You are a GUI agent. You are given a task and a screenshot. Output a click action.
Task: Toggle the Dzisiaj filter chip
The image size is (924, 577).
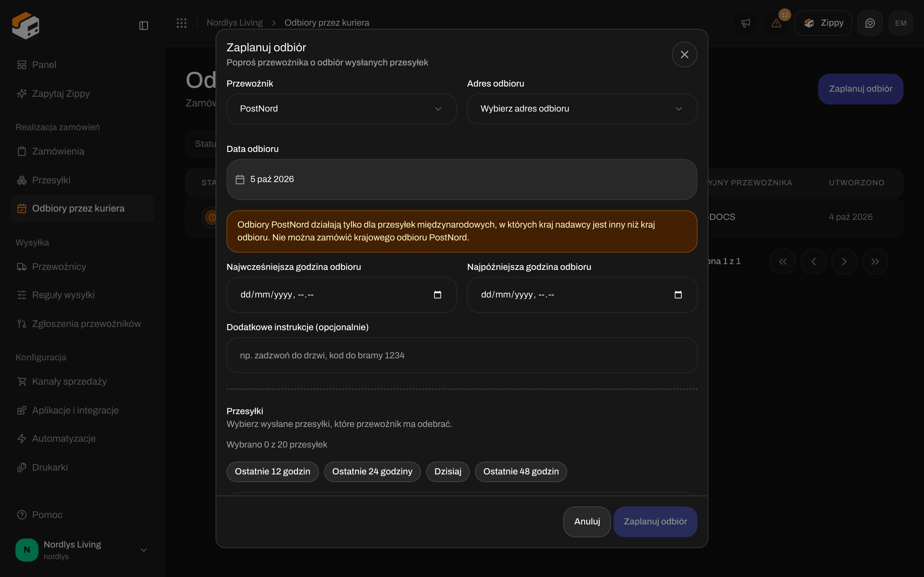click(448, 472)
